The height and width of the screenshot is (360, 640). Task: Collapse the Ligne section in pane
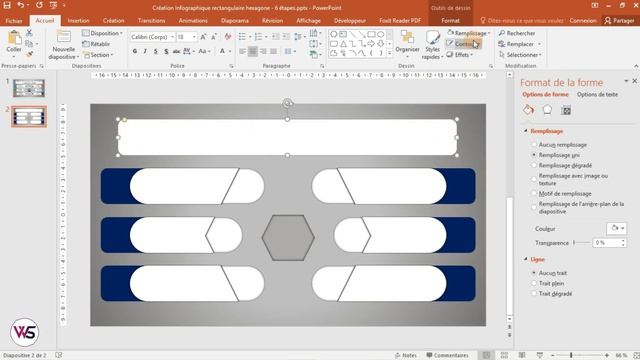click(x=525, y=259)
